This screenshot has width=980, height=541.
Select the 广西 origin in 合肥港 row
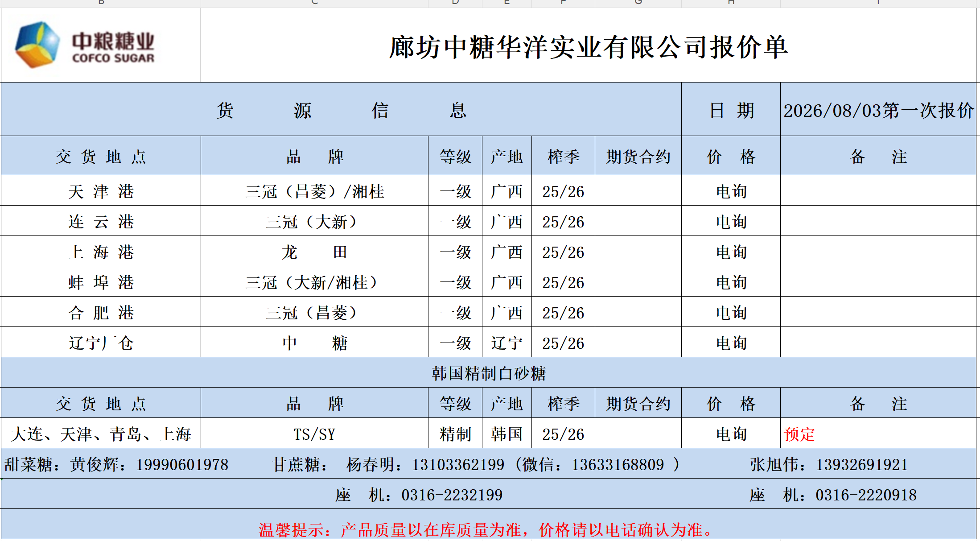point(507,312)
